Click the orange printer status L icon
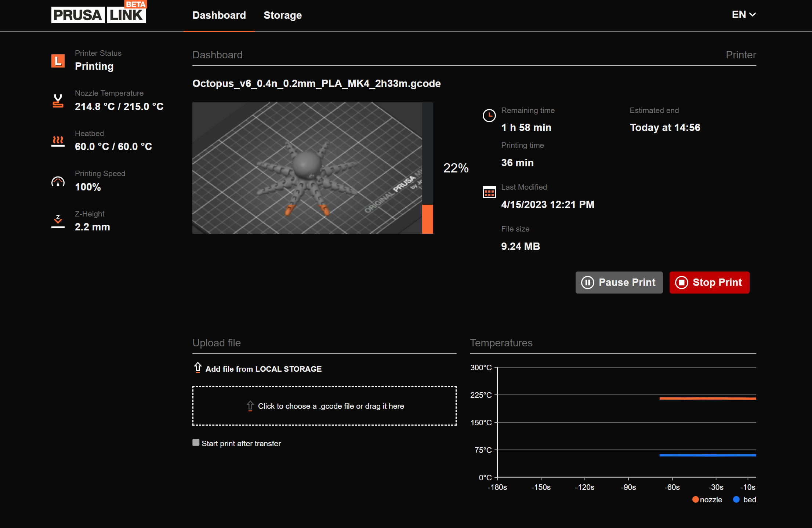Screen dimensions: 812x528 point(58,61)
